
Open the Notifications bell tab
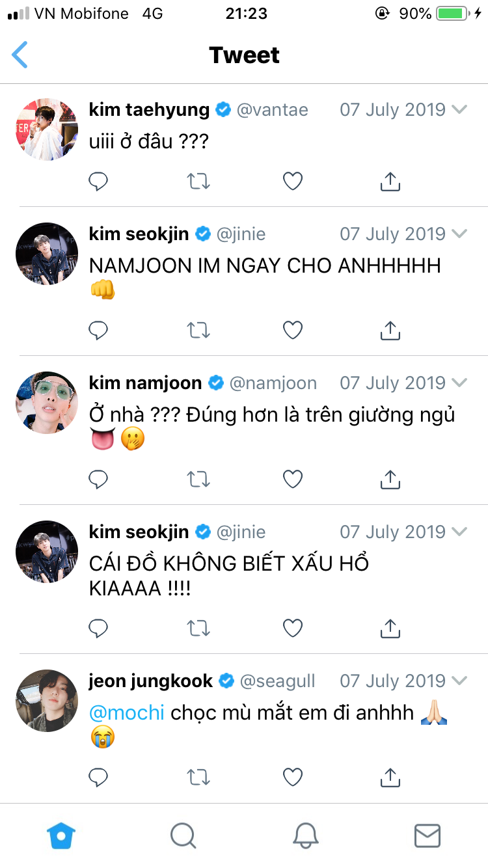tap(305, 835)
